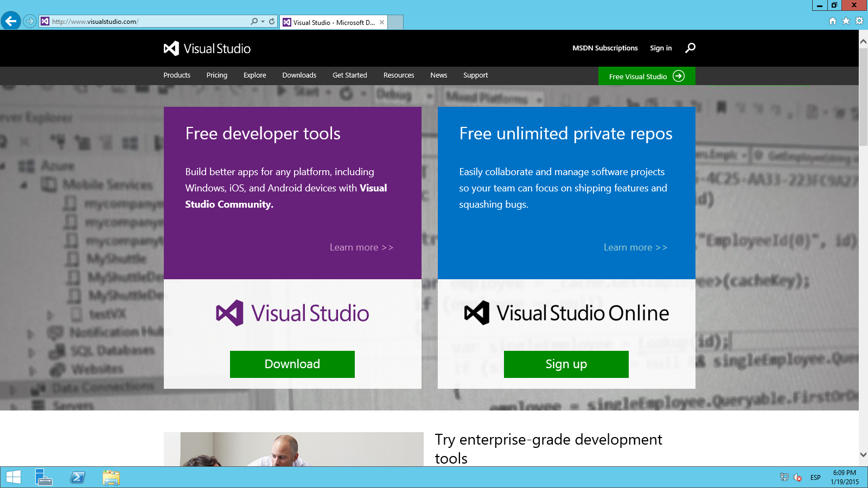Click the scrollbar down arrow
Image resolution: width=868 pixels, height=488 pixels.
863,455
